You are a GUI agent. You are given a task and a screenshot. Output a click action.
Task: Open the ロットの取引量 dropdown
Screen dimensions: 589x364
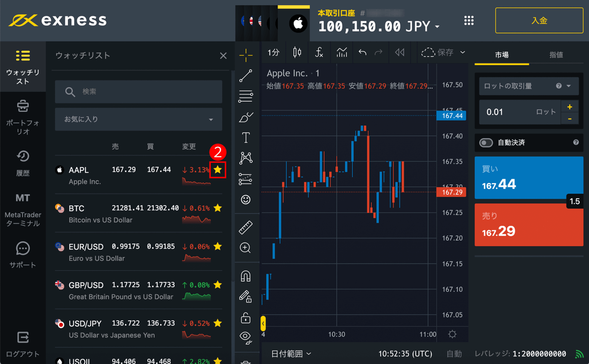[528, 86]
